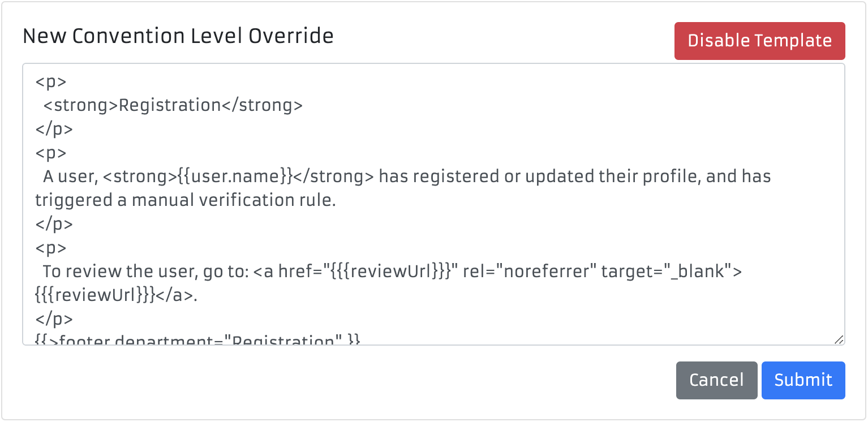The width and height of the screenshot is (868, 422).
Task: Place cursor on the word Registration inside strong tags
Action: (170, 105)
